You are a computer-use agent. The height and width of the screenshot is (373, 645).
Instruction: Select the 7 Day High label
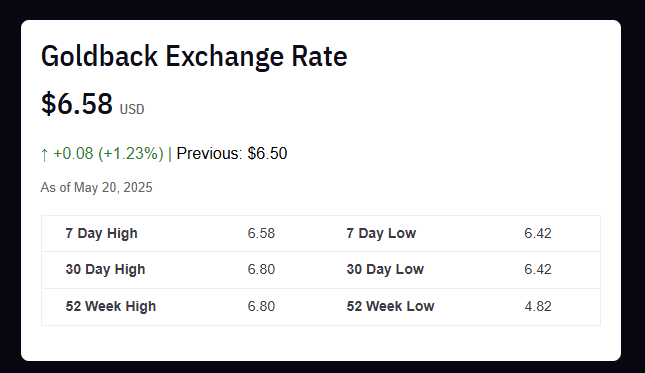(102, 233)
